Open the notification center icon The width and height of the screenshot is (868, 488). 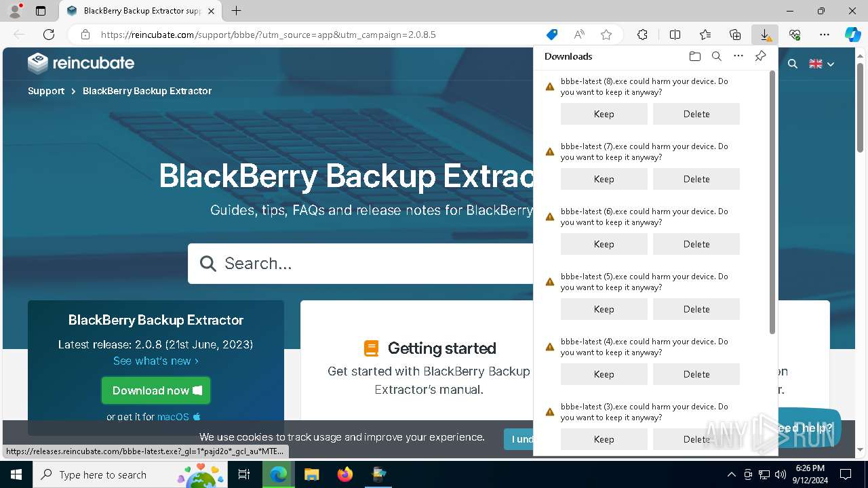tap(846, 474)
